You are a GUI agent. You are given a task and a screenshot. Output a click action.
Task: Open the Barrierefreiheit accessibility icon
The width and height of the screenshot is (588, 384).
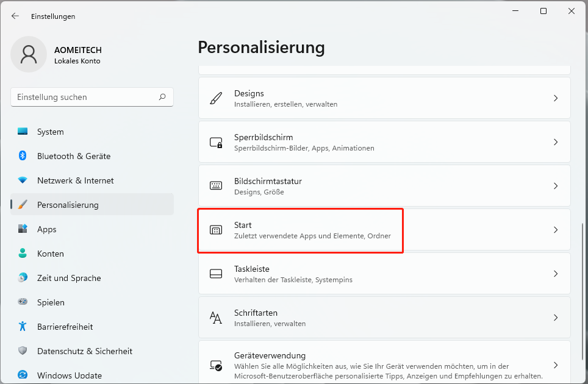pos(23,327)
